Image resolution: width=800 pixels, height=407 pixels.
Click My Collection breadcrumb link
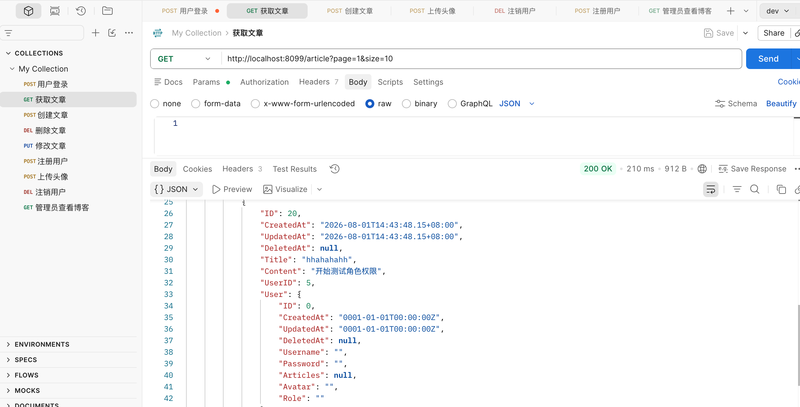pyautogui.click(x=196, y=33)
